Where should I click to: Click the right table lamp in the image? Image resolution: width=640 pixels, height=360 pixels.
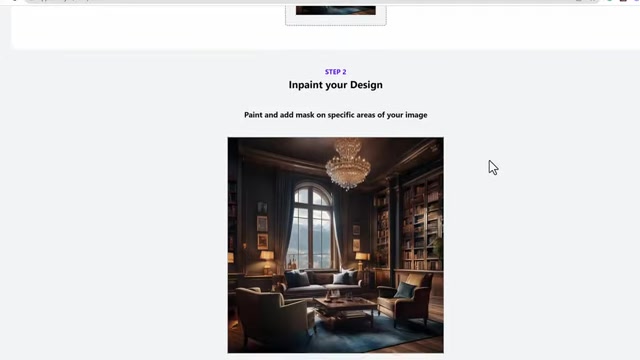pos(362,261)
